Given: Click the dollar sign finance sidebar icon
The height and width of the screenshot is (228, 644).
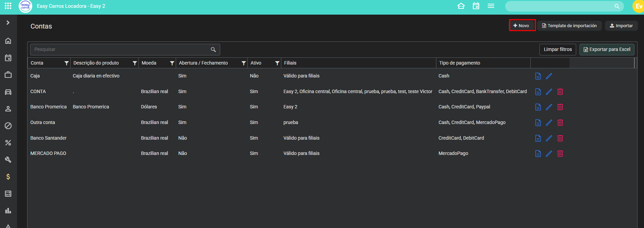Looking at the screenshot, I should 8,177.
